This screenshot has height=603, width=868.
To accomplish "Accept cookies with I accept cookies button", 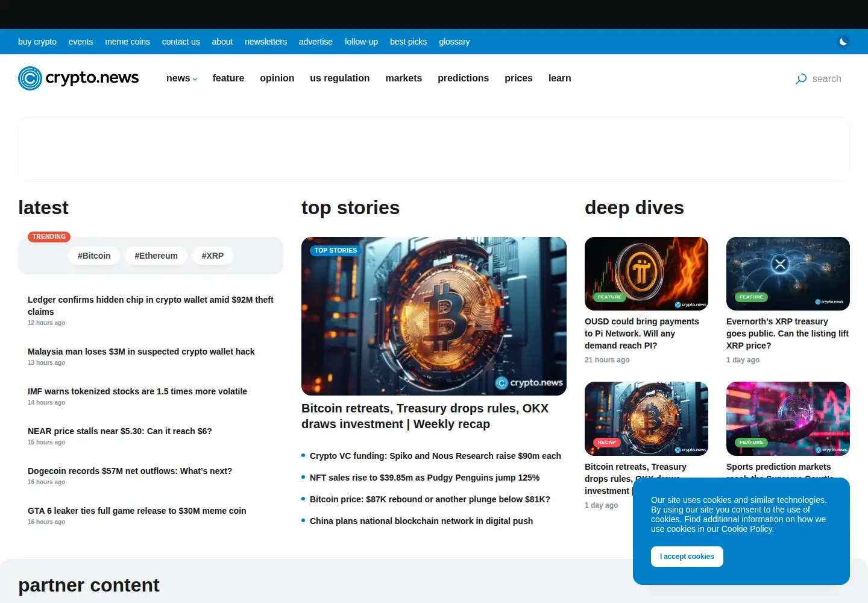I will click(x=687, y=557).
